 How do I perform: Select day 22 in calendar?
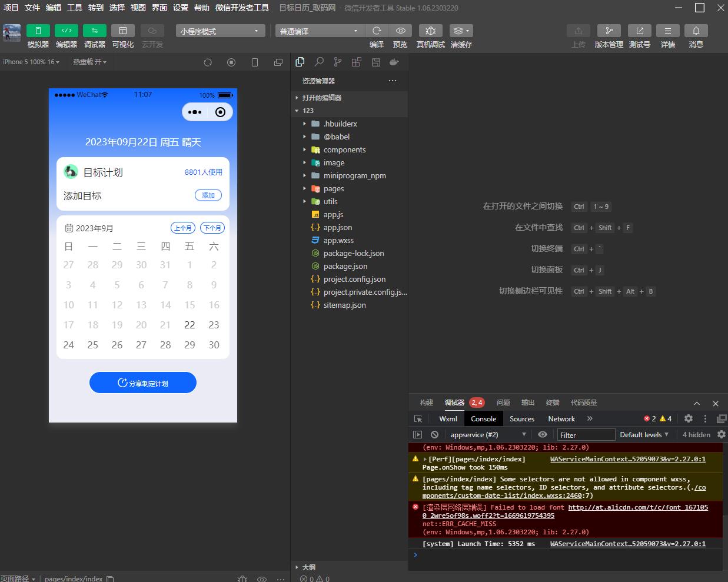190,325
